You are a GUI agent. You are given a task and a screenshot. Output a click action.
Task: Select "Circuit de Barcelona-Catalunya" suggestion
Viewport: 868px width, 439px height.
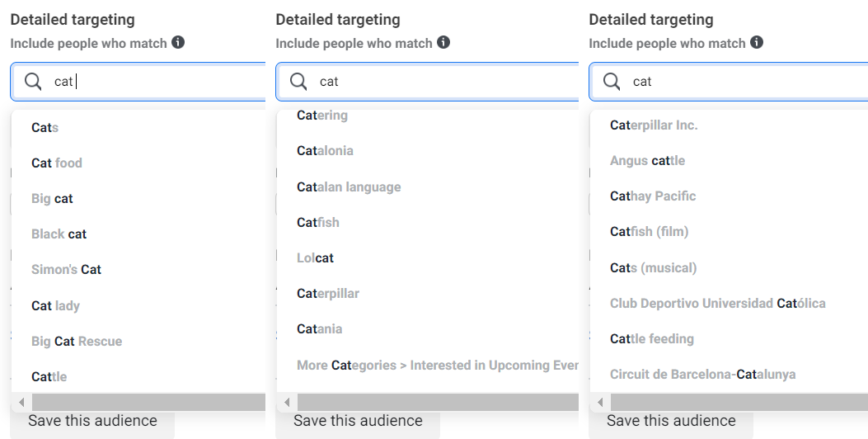702,374
